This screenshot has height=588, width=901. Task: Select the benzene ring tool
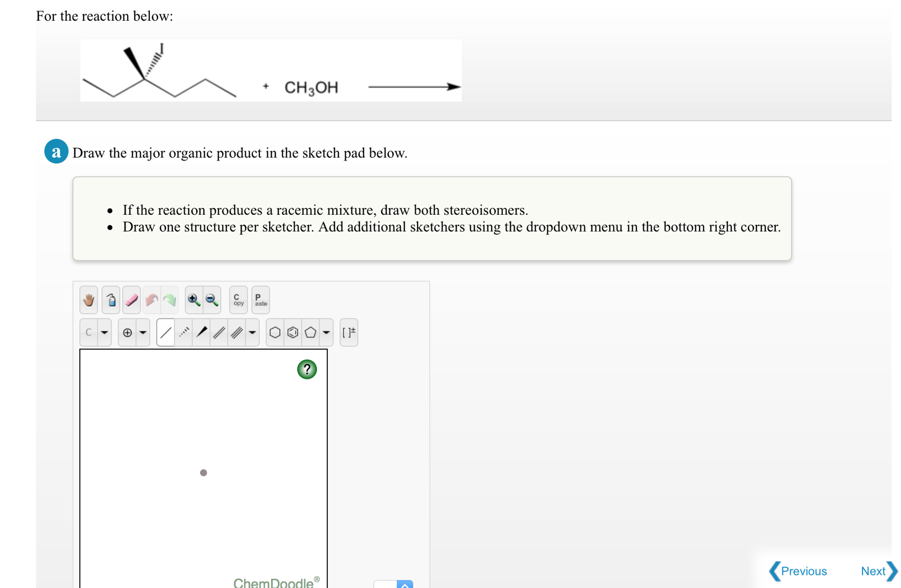[292, 332]
